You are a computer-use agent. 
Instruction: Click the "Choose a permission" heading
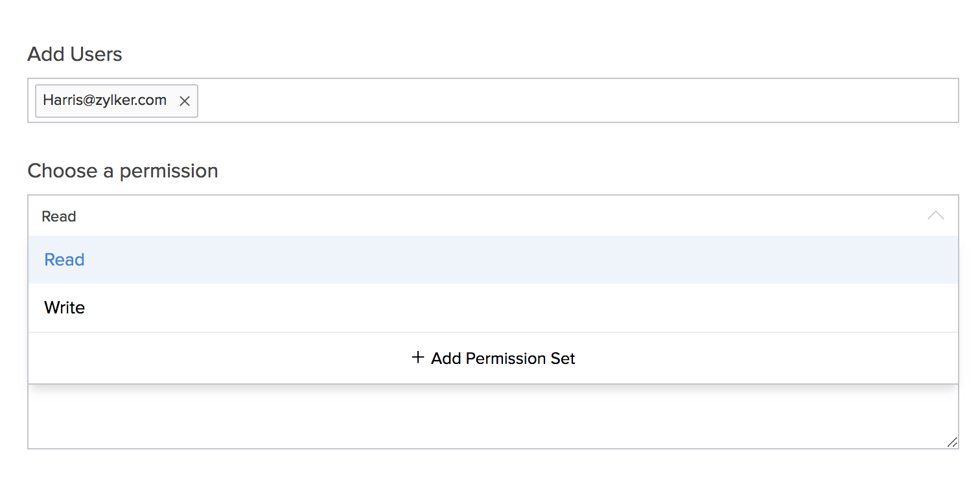click(122, 171)
